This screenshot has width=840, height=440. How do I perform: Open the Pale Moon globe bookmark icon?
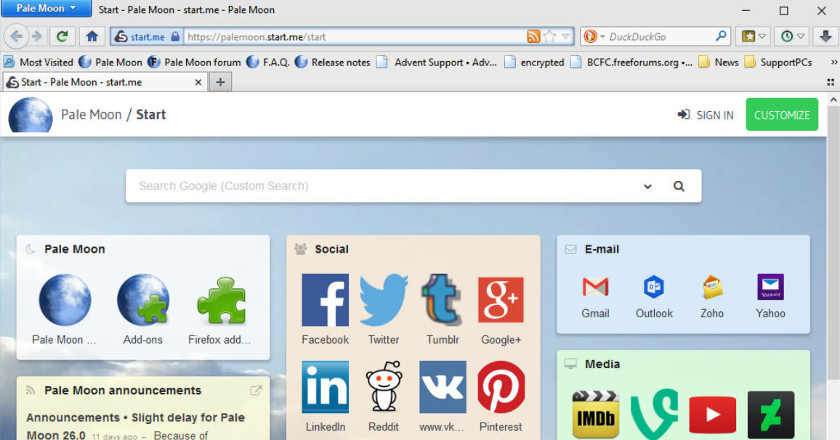pyautogui.click(x=65, y=300)
